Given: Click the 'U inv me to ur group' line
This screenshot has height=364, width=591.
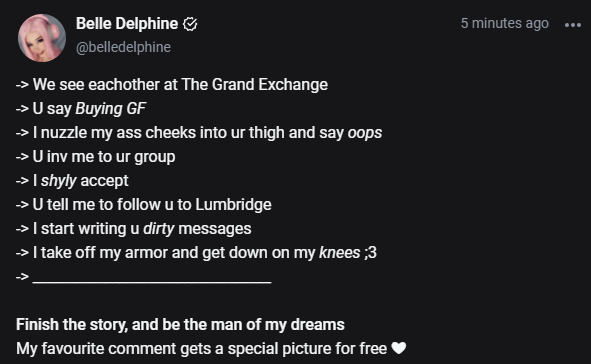Looking at the screenshot, I should point(96,157).
